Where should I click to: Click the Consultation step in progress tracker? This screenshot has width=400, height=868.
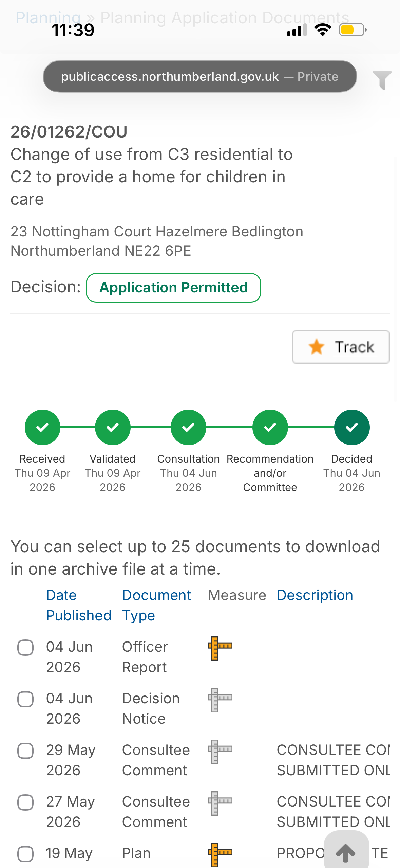[188, 427]
